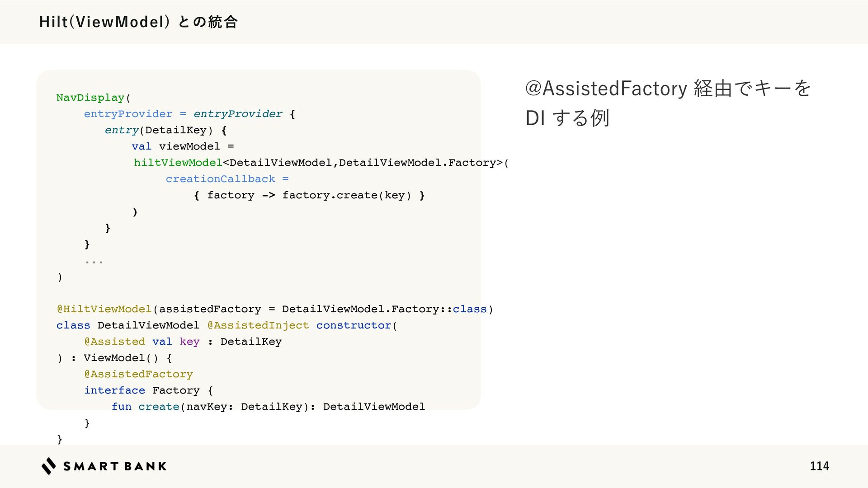Click the NavDisplay function name in code

click(x=90, y=98)
